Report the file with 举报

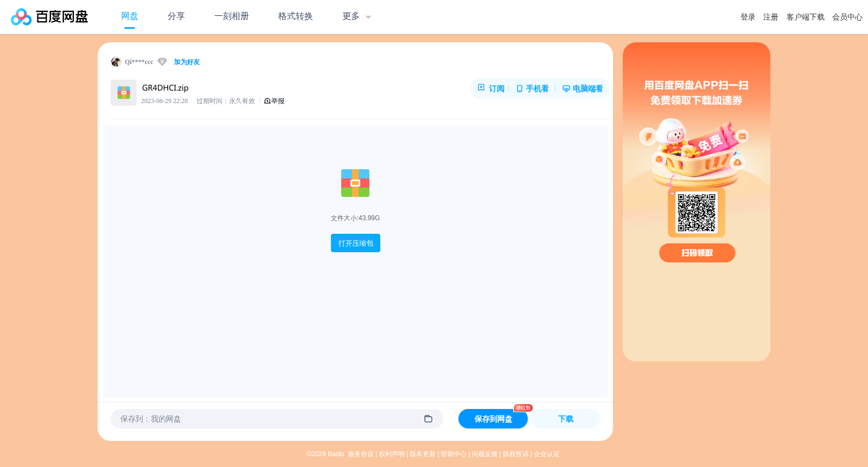pyautogui.click(x=275, y=101)
